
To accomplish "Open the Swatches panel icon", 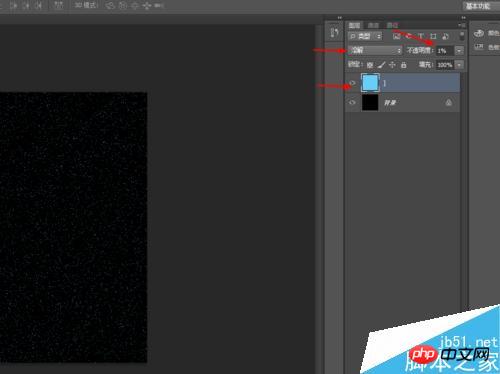I will pos(479,47).
